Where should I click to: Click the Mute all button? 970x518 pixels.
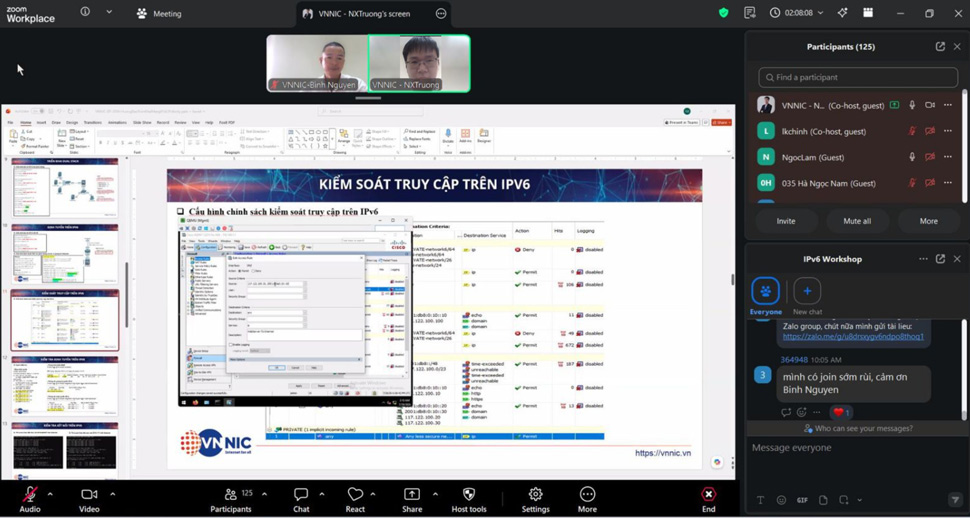click(857, 221)
